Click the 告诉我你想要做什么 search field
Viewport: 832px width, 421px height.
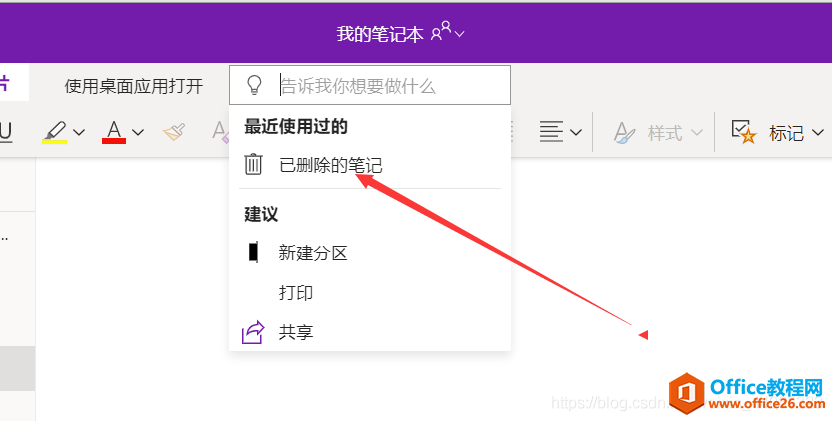pos(370,85)
